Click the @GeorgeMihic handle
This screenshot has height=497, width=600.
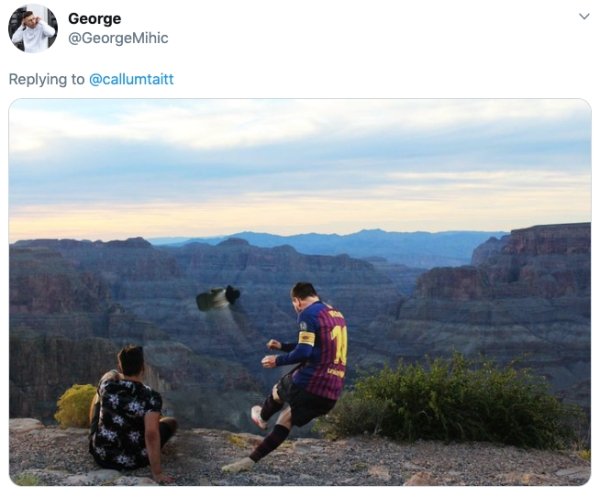(x=118, y=38)
